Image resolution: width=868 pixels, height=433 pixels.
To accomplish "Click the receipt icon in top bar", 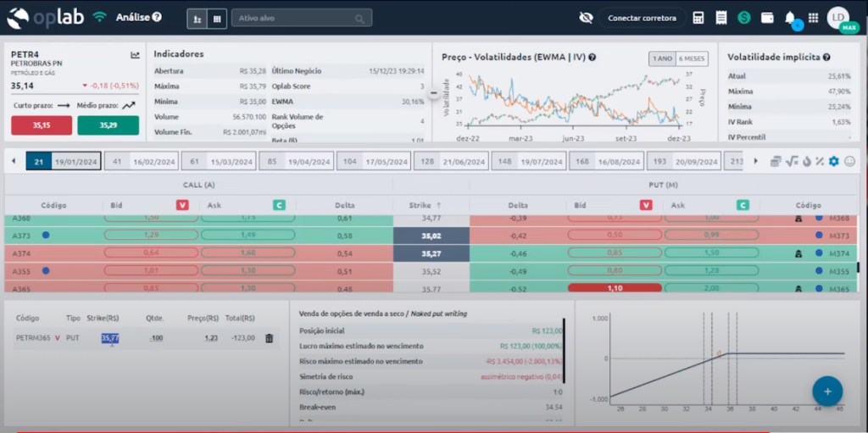I will [x=721, y=18].
